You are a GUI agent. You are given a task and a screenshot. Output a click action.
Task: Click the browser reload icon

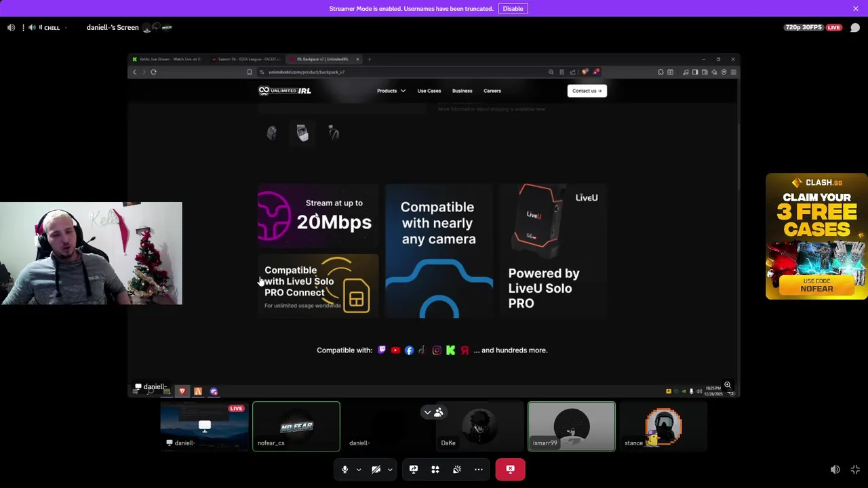point(153,72)
